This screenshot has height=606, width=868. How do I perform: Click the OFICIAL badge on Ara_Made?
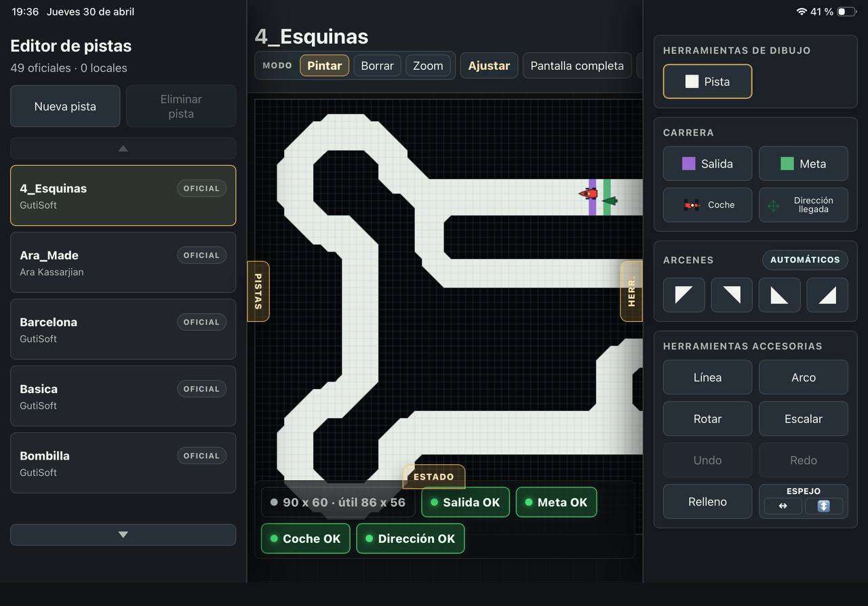click(x=201, y=256)
